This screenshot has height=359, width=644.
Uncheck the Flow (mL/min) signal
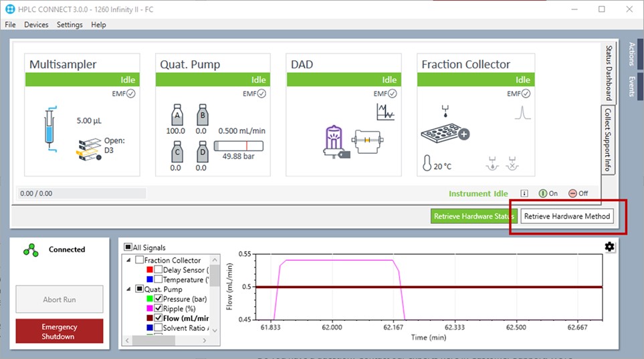tap(158, 318)
